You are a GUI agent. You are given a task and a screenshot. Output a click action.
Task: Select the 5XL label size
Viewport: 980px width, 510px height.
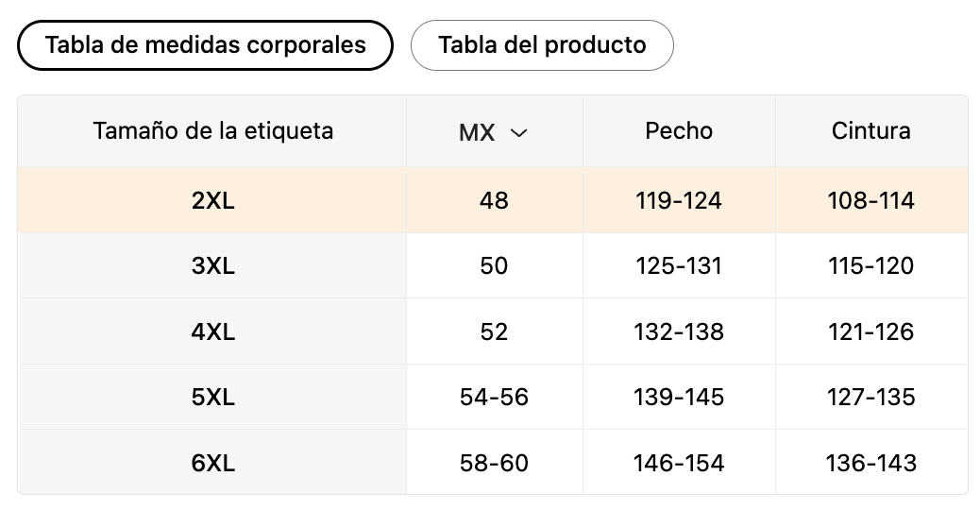click(x=213, y=397)
